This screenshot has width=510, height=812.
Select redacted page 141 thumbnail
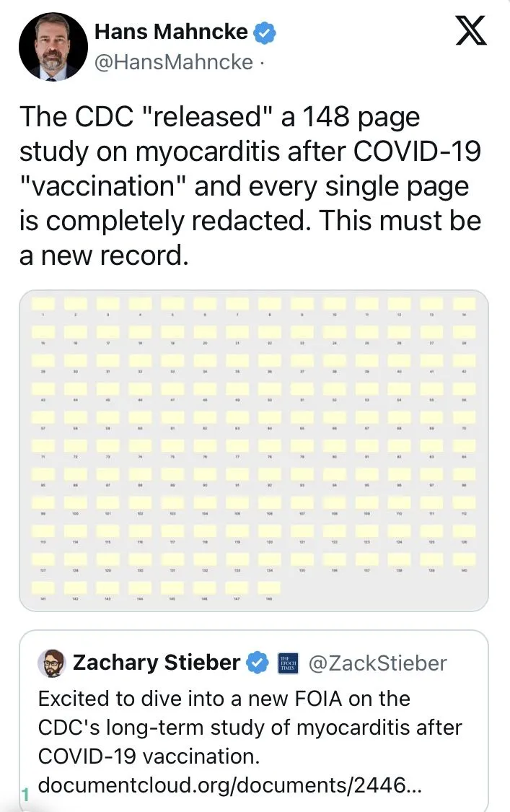[43, 588]
